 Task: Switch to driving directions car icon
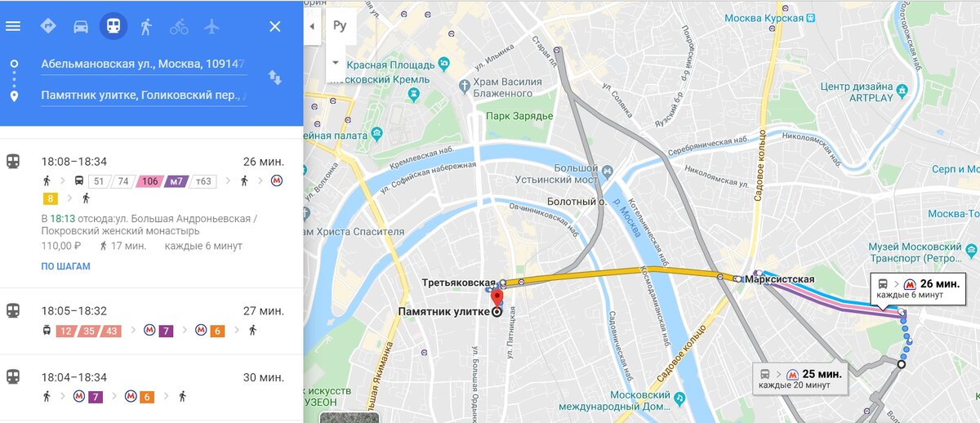pos(80,26)
